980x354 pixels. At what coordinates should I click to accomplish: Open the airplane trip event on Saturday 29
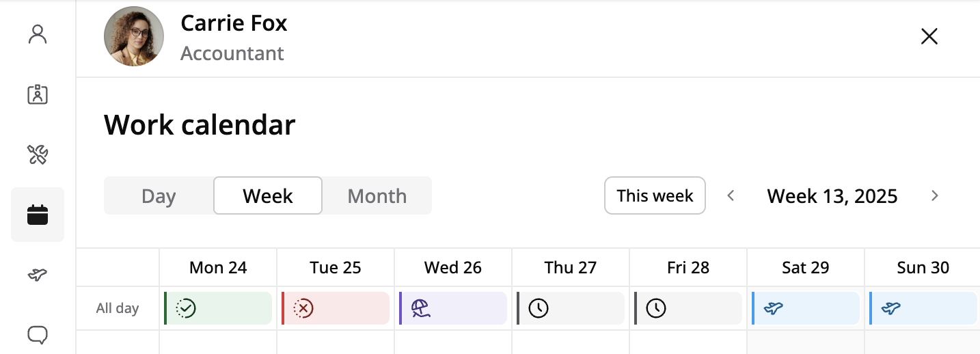(806, 308)
